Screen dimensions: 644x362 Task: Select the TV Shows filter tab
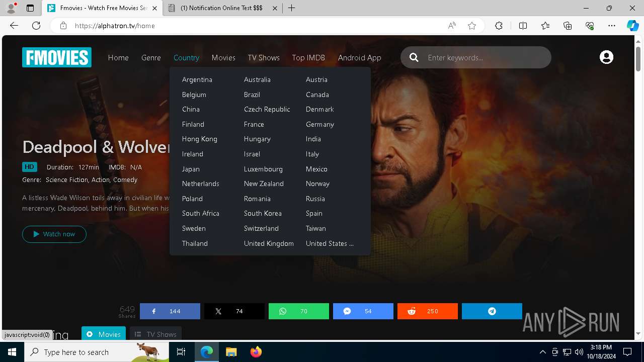point(155,334)
